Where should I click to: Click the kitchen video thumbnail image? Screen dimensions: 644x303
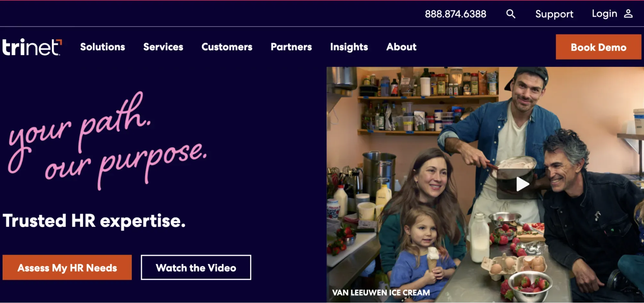pos(485,185)
